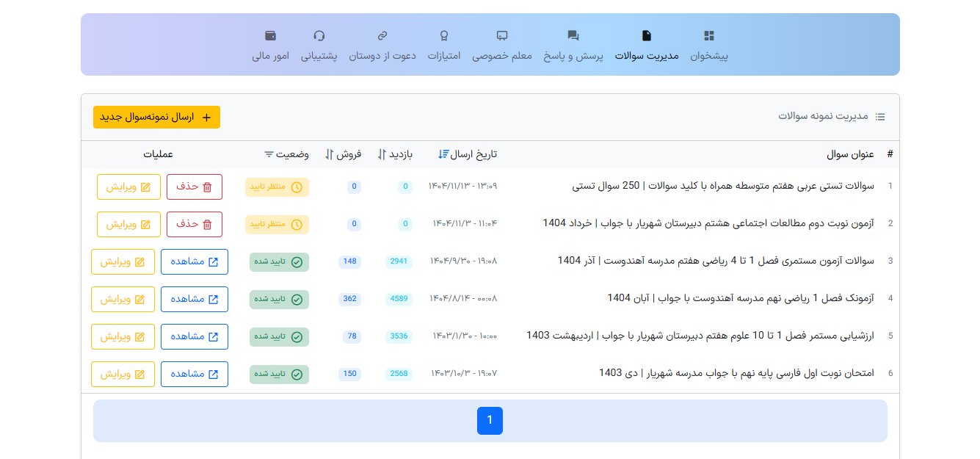Click the معلم خصوصی board icon
This screenshot has width=980, height=459.
pos(502,35)
